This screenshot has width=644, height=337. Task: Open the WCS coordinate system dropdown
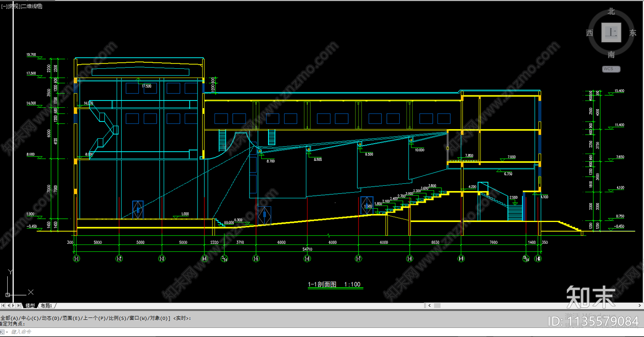click(x=611, y=69)
